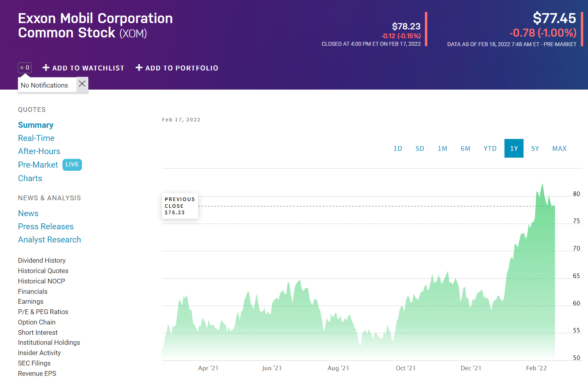The image size is (588, 379).
Task: Click the Previous Close $78.23 label box
Action: click(x=180, y=206)
